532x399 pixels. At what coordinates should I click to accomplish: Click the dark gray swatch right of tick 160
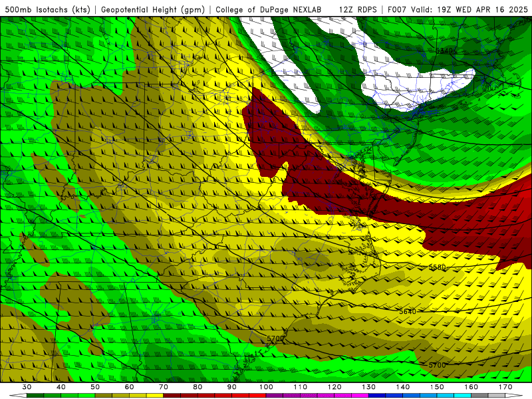point(479,396)
